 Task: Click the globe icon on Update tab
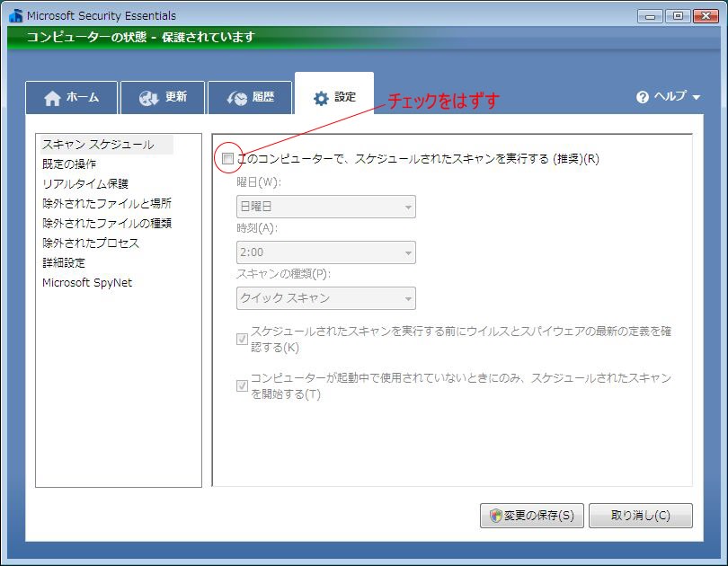pos(148,98)
